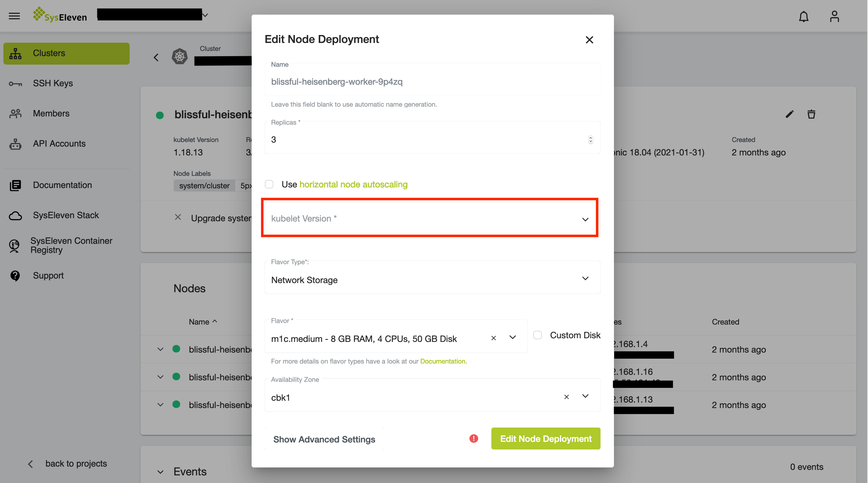The height and width of the screenshot is (483, 868).
Task: Click the Created column header in Nodes
Action: pyautogui.click(x=726, y=321)
